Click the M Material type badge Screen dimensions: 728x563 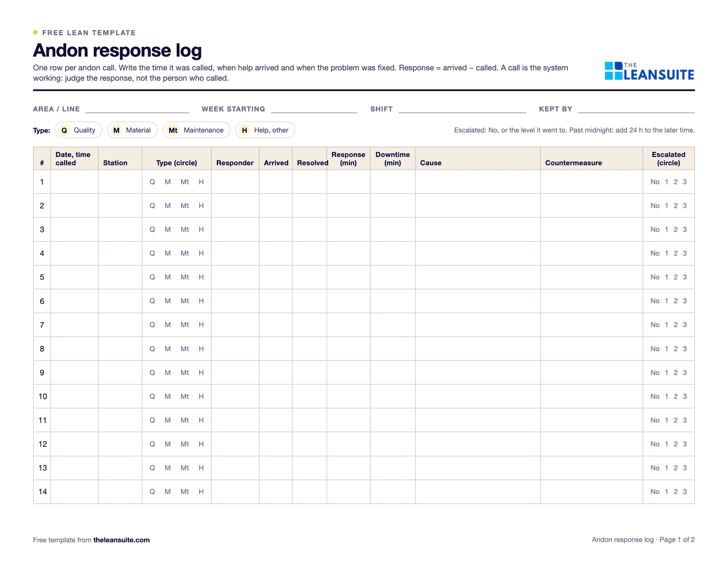132,130
